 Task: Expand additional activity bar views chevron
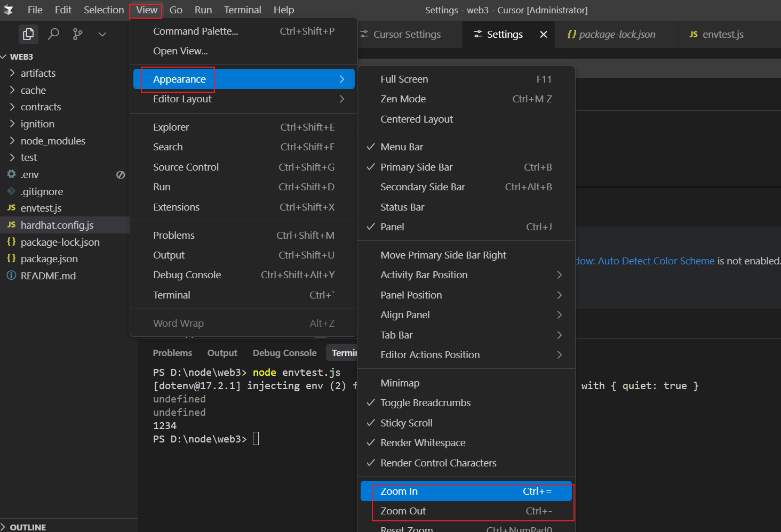pyautogui.click(x=102, y=34)
